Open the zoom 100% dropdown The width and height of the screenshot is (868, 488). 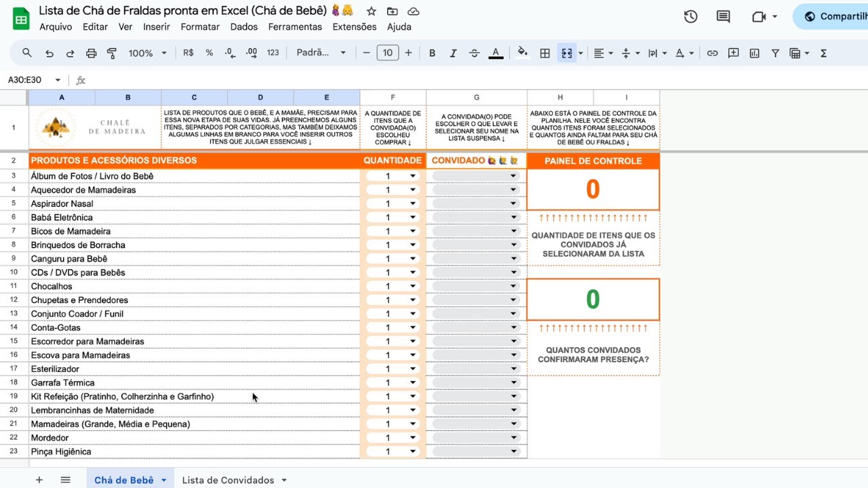coord(147,53)
